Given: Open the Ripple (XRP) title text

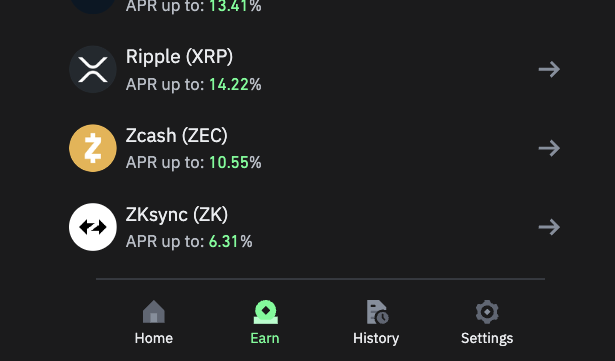Looking at the screenshot, I should click(x=179, y=57).
